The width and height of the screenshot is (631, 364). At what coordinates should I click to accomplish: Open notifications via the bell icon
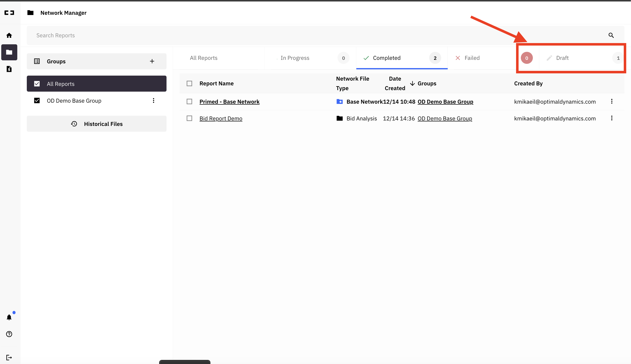point(9,317)
